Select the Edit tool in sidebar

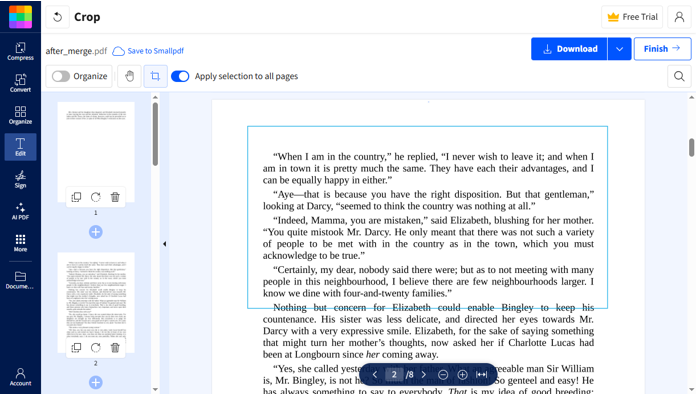click(x=21, y=147)
